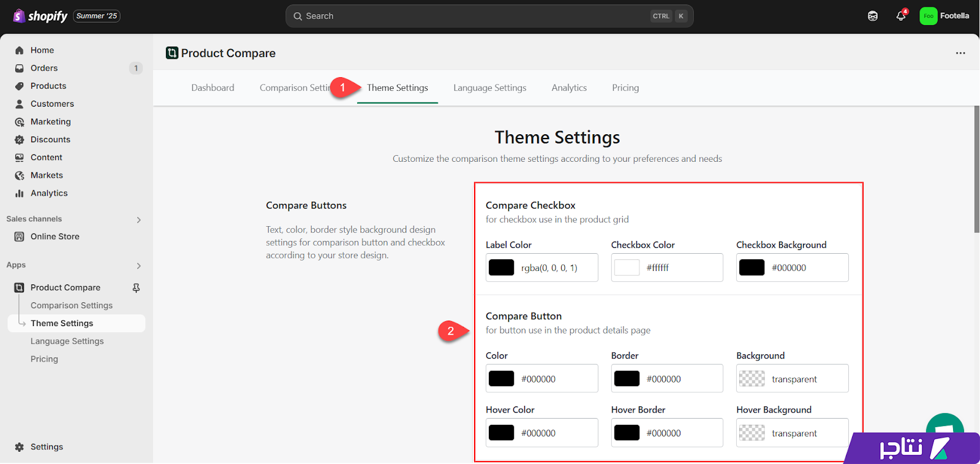Viewport: 980px width, 464px height.
Task: Click the Discounts badge icon
Action: tap(20, 140)
